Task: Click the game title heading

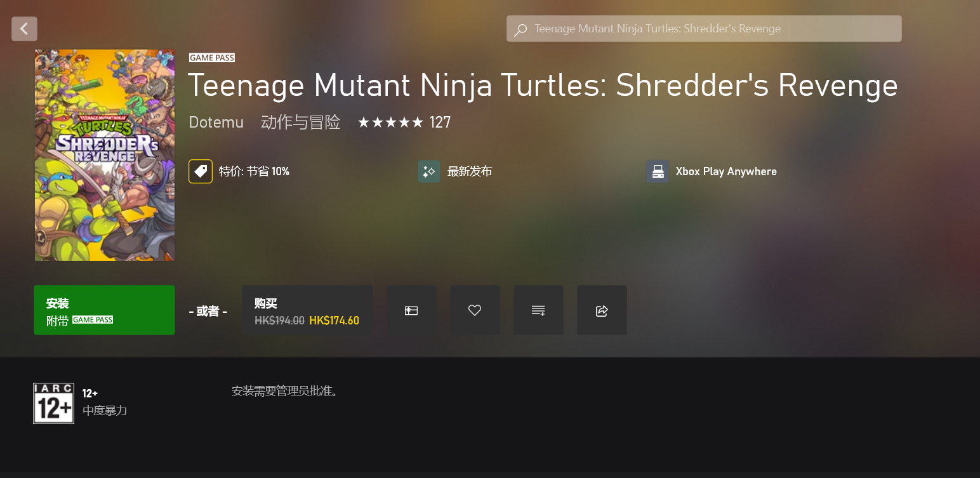Action: (543, 86)
